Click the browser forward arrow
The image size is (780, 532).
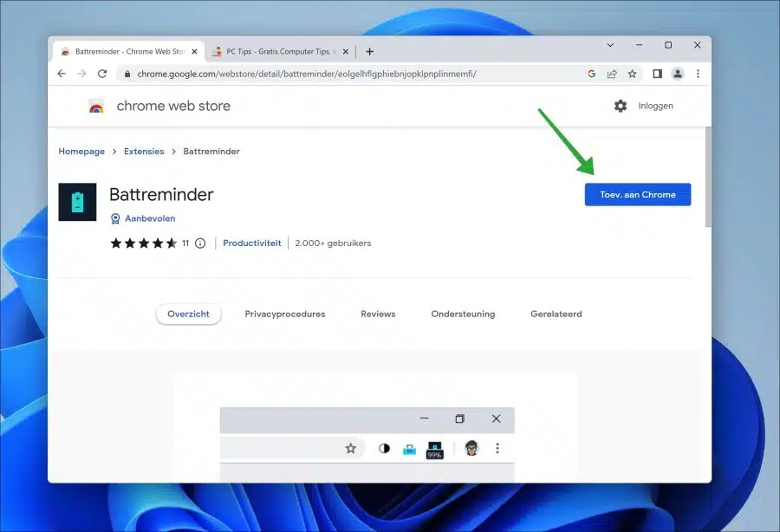pos(81,74)
